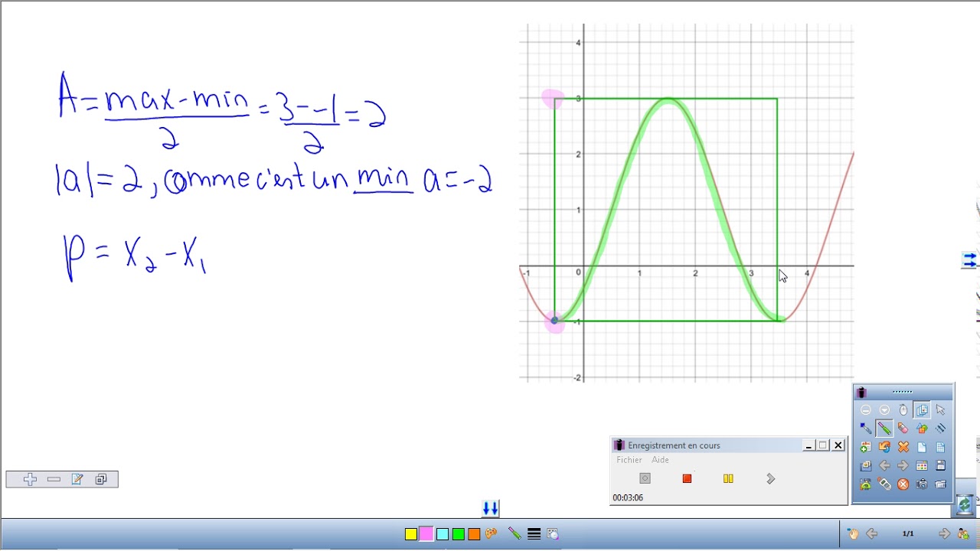Click the mouse mode icon in toolbox
The height and width of the screenshot is (551, 980).
tap(903, 410)
